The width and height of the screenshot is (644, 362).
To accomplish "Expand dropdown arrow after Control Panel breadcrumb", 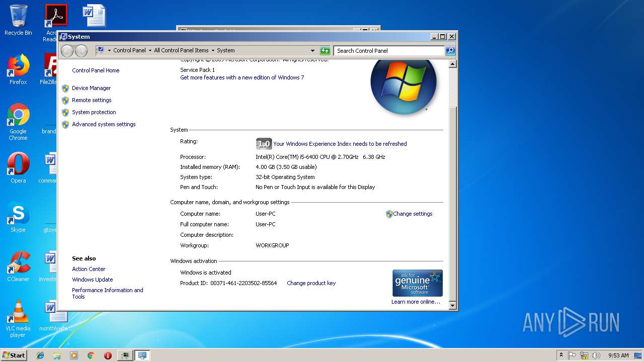I will coord(150,50).
